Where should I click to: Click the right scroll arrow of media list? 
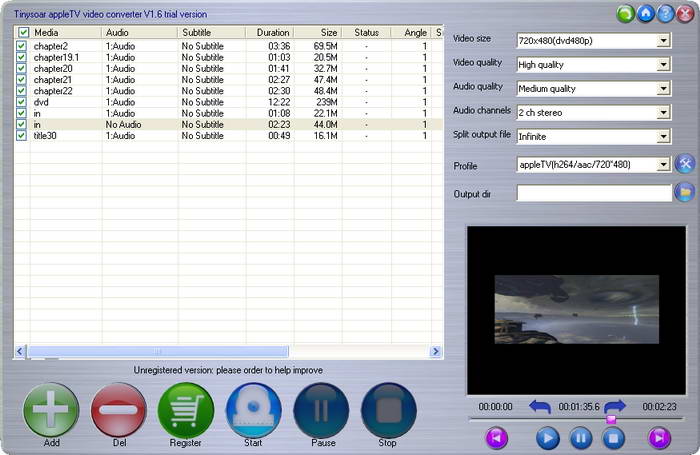click(x=436, y=351)
